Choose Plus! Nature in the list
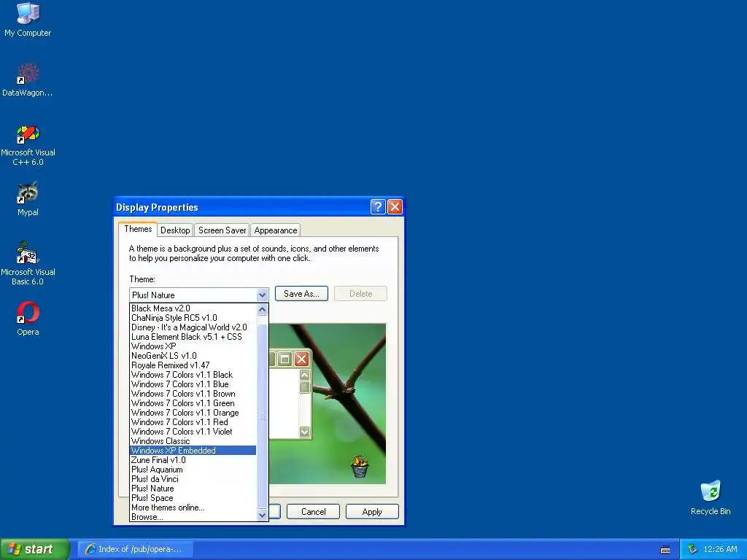The height and width of the screenshot is (560, 747). [x=193, y=489]
